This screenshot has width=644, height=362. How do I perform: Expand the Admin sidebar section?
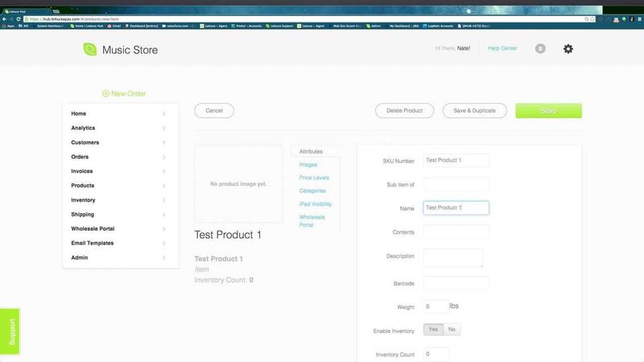pyautogui.click(x=121, y=257)
